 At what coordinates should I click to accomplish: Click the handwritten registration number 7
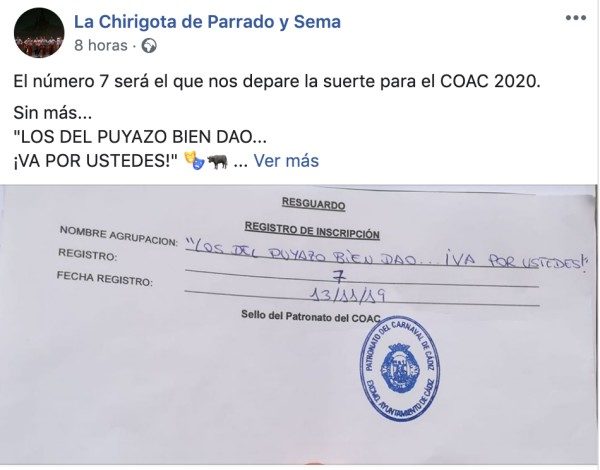339,277
